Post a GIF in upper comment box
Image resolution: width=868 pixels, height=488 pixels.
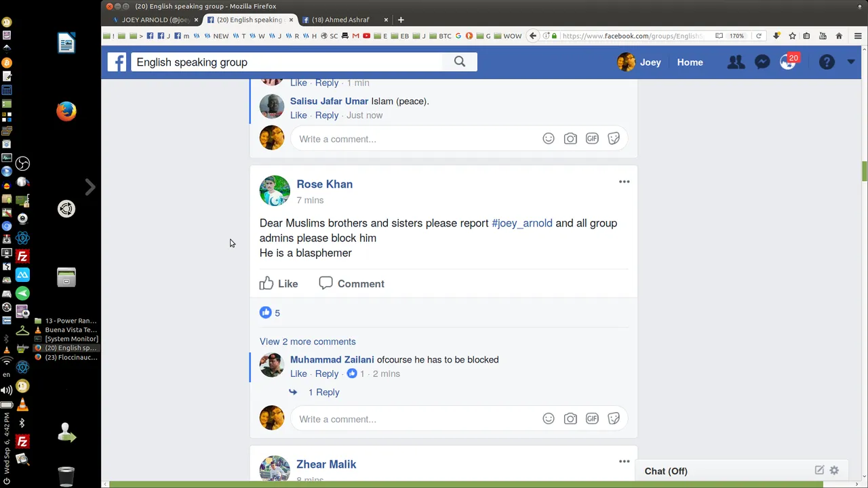[592, 138]
